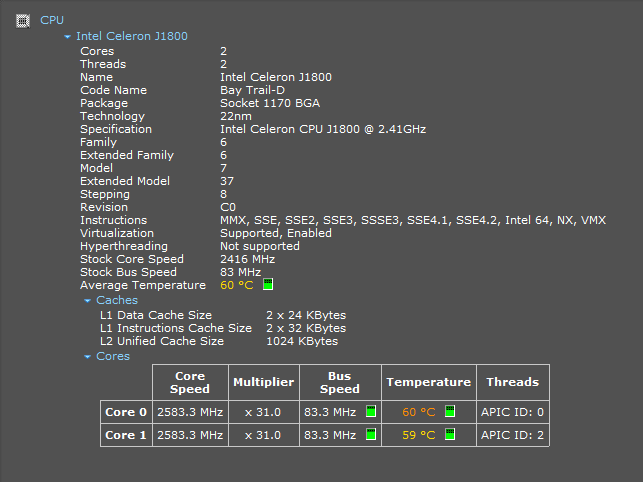Click the L1 Data Cache Size label

click(156, 315)
